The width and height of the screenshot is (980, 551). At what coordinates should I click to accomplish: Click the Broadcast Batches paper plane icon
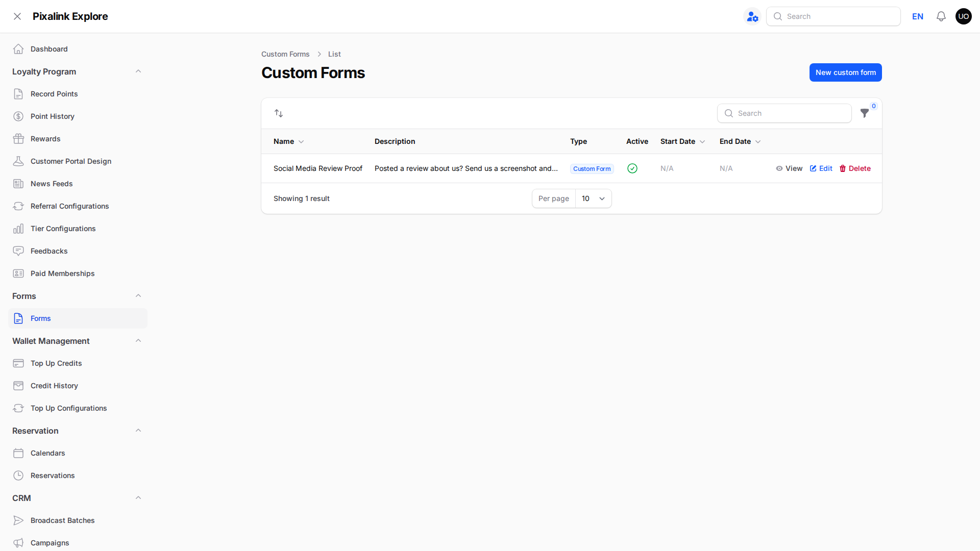18,520
